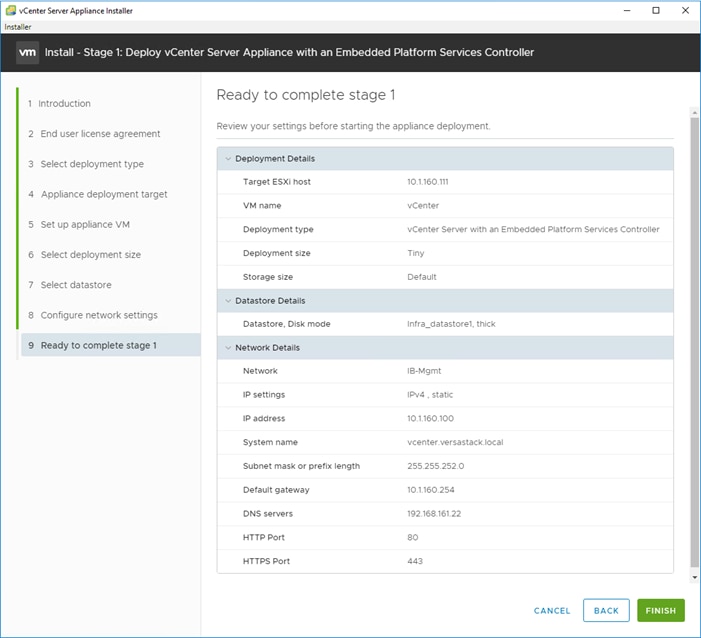Go to step 7 Select datastore
Image resolution: width=701 pixels, height=638 pixels.
point(70,285)
